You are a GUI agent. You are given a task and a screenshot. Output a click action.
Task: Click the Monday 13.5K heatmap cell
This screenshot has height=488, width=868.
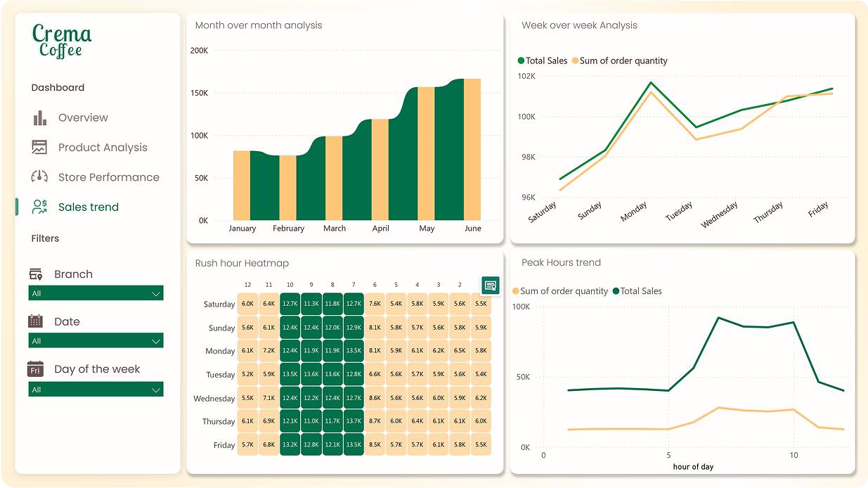[x=354, y=351]
